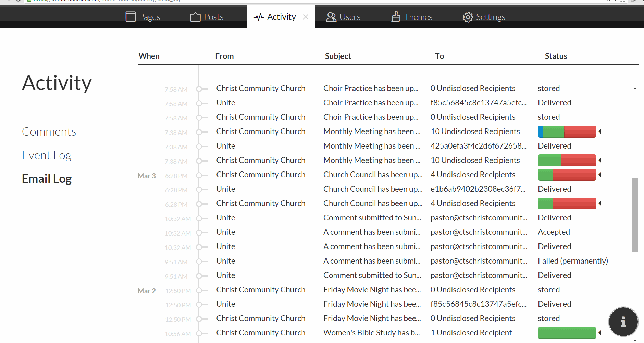Screen dimensions: 644x343
Task: Switch to the Users tab label
Action: [x=350, y=16]
